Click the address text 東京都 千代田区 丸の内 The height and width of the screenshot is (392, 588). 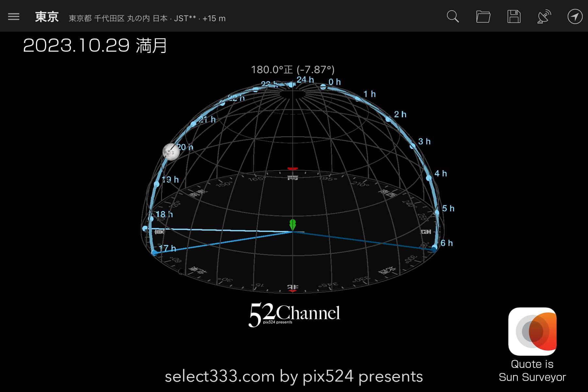point(109,18)
